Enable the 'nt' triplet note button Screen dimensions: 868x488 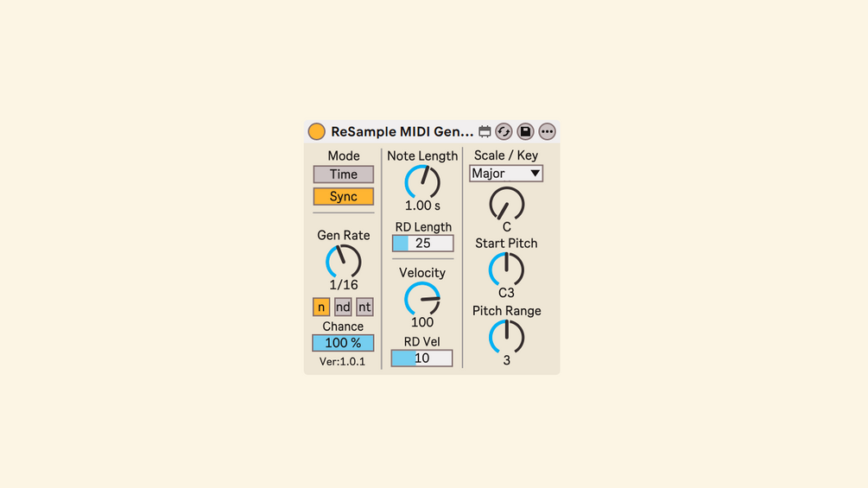tap(364, 307)
